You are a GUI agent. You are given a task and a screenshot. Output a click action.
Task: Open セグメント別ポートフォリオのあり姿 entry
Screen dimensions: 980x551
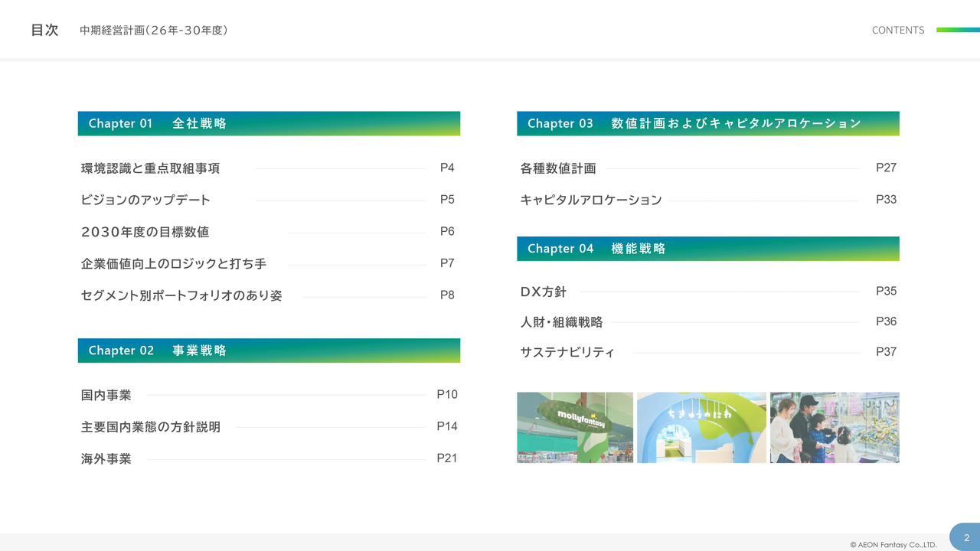[x=181, y=295]
